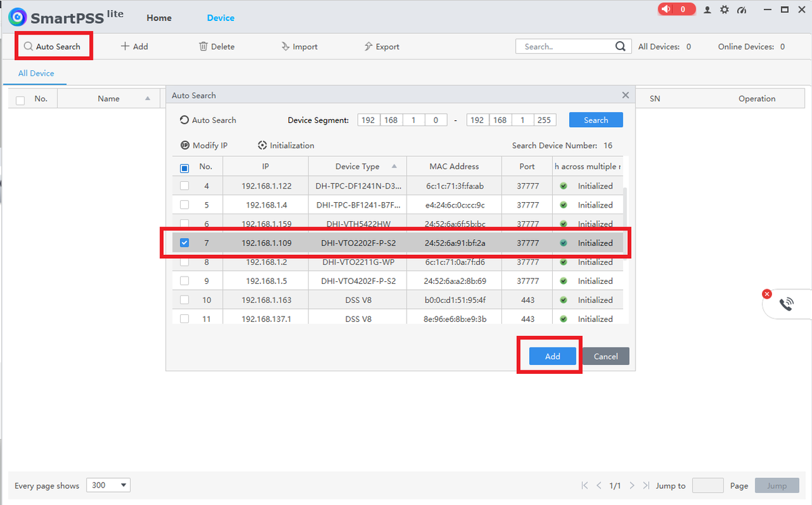Viewport: 812px width, 505px height.
Task: Check the box for device 192.168.1.5
Action: [x=185, y=281]
